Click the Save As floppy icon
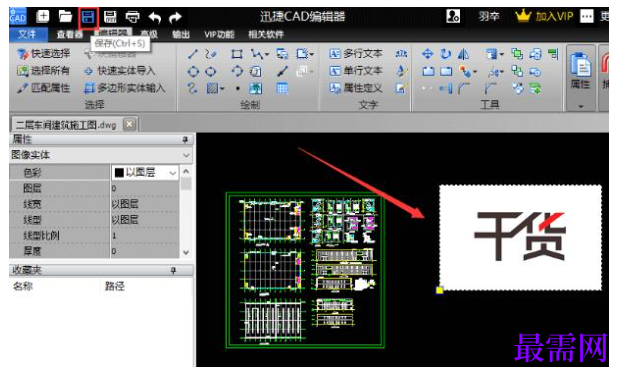 click(x=110, y=17)
